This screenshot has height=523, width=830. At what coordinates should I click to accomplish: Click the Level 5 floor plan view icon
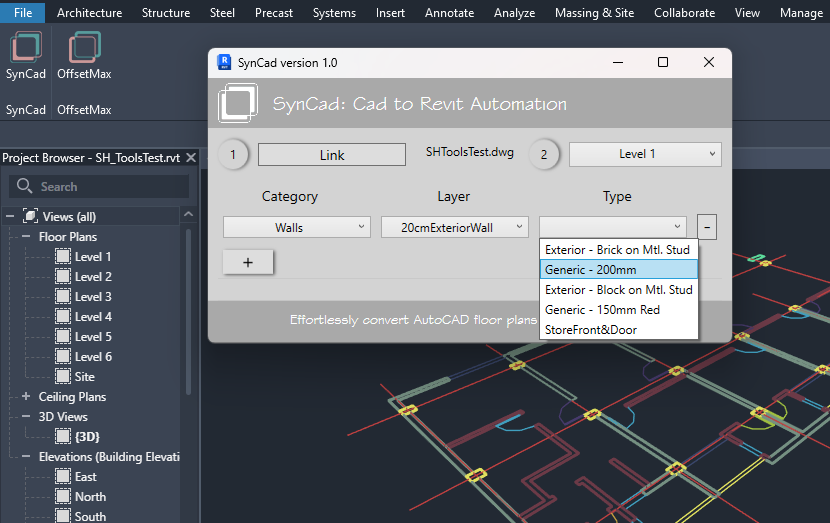coord(63,337)
